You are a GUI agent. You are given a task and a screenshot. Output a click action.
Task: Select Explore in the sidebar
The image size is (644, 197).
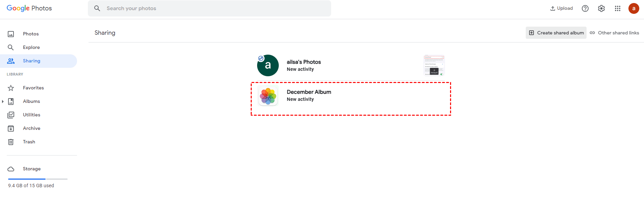(x=31, y=48)
